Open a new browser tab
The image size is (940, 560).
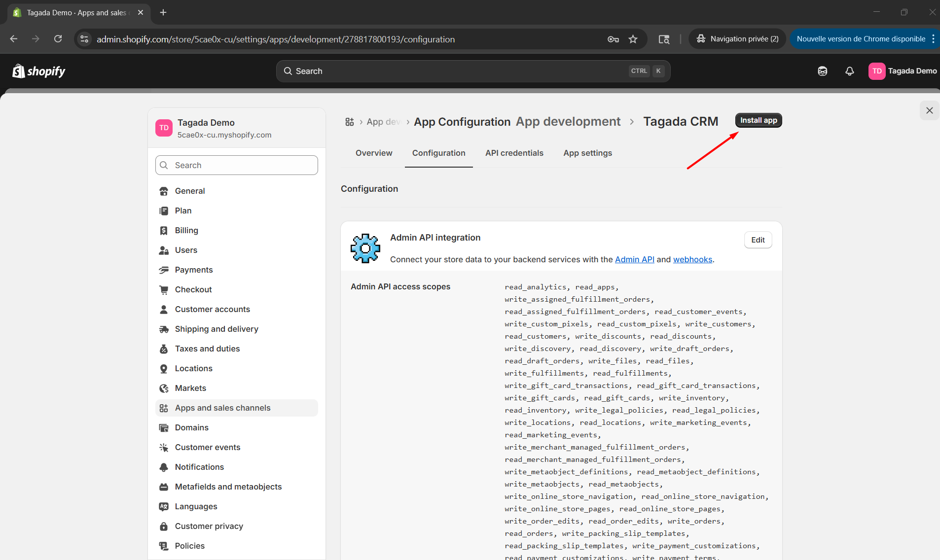pyautogui.click(x=163, y=12)
